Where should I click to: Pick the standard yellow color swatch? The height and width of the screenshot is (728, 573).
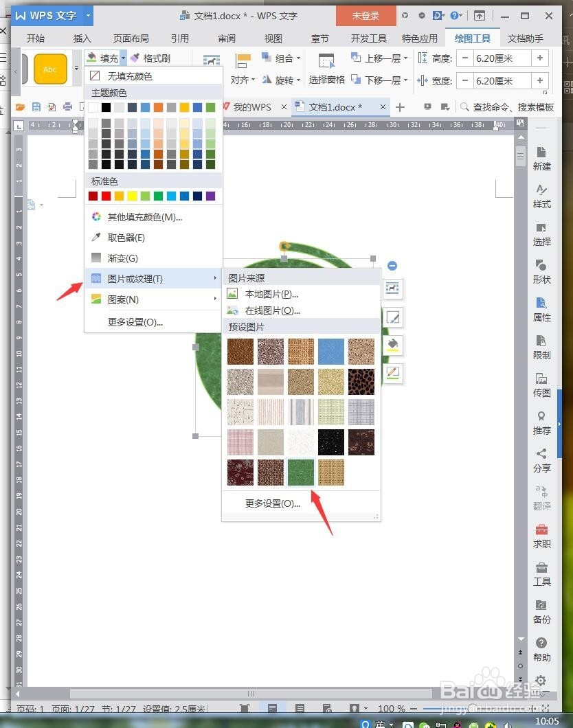click(x=133, y=196)
